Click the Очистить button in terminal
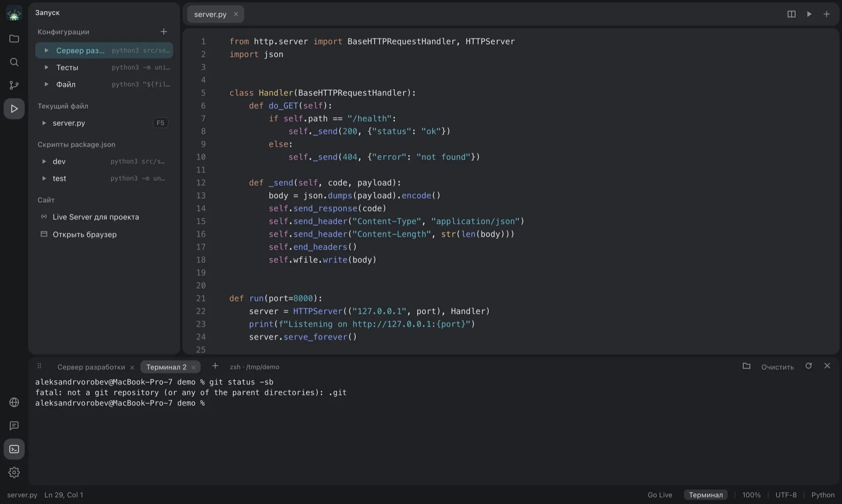This screenshot has width=842, height=504. click(777, 367)
